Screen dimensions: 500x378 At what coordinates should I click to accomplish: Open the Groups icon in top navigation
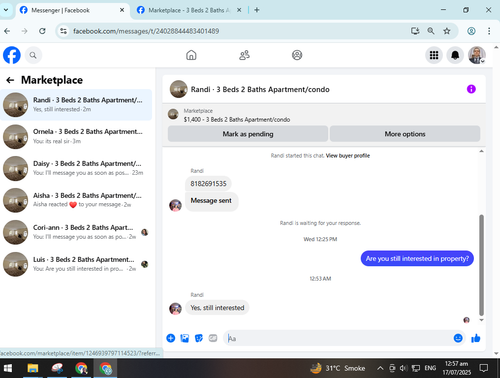[297, 55]
